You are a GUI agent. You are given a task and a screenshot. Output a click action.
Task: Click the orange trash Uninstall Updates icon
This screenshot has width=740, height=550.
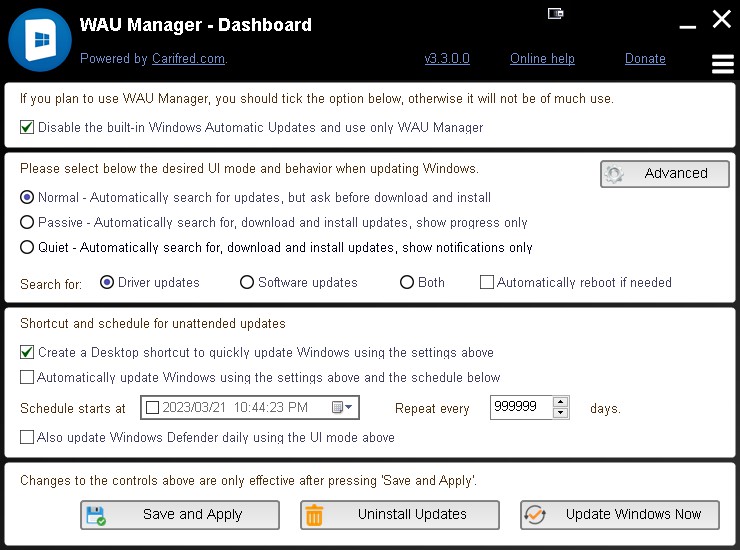[x=314, y=515]
